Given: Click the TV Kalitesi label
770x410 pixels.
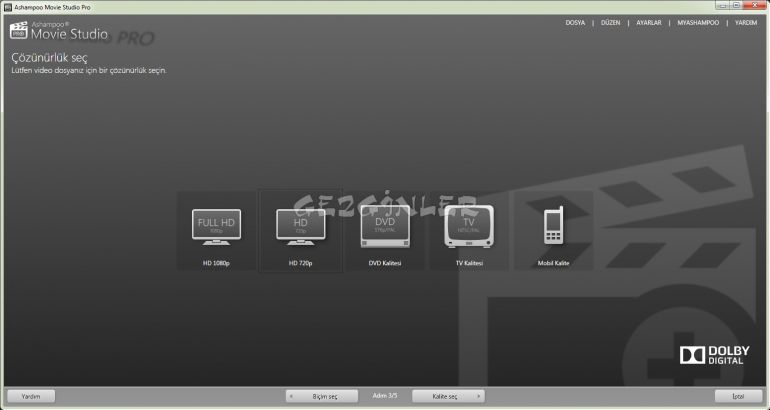Looking at the screenshot, I should pyautogui.click(x=469, y=263).
